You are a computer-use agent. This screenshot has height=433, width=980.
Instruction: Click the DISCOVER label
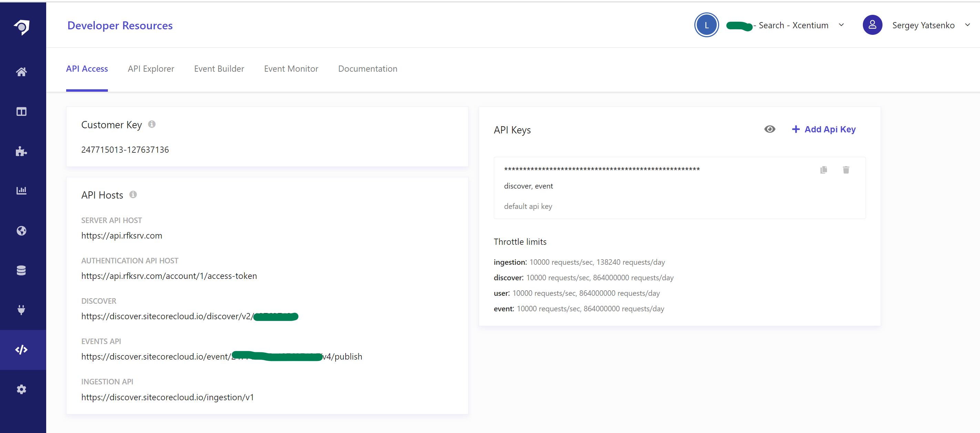[x=99, y=301]
